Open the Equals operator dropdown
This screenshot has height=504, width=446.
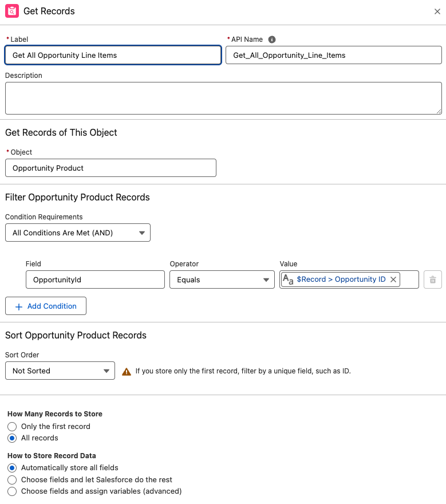coord(222,279)
